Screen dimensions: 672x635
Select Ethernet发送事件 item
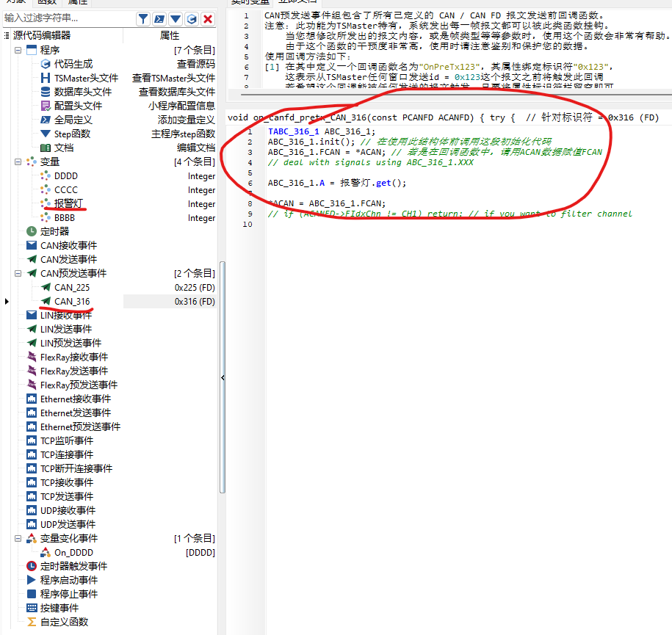tap(76, 413)
